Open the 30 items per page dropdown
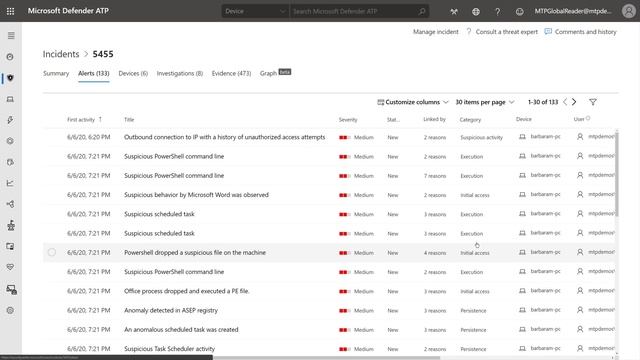This screenshot has height=360, width=640. coord(485,102)
